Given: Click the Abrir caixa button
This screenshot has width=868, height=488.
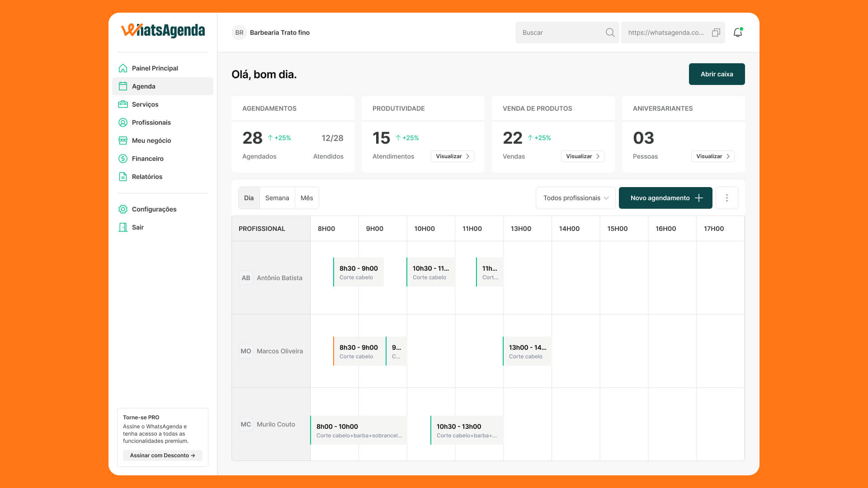Looking at the screenshot, I should pos(717,74).
